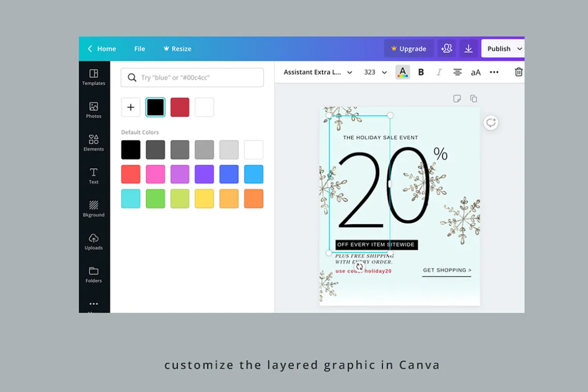Select the digit 0 on the canvas

pyautogui.click(x=409, y=185)
